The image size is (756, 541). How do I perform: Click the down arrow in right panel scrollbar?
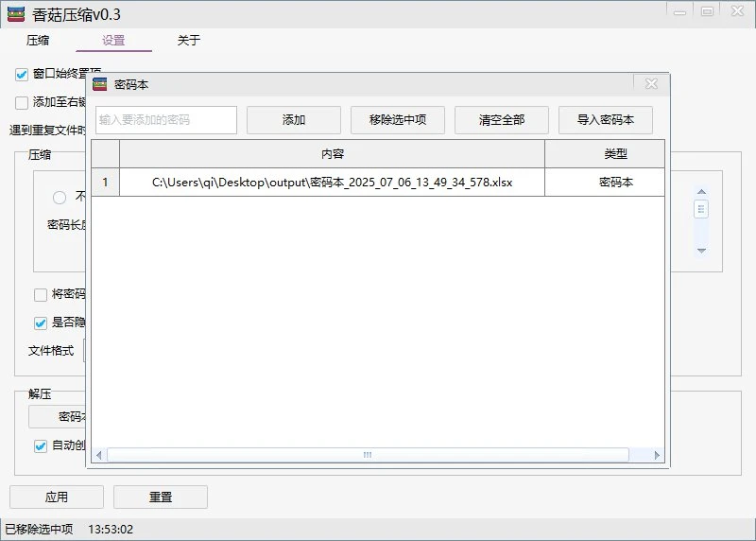[x=701, y=251]
